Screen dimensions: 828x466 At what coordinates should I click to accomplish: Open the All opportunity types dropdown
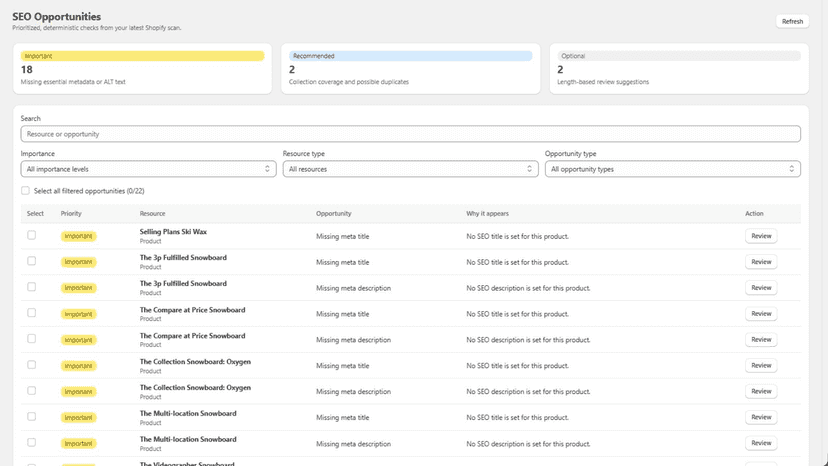coord(672,169)
